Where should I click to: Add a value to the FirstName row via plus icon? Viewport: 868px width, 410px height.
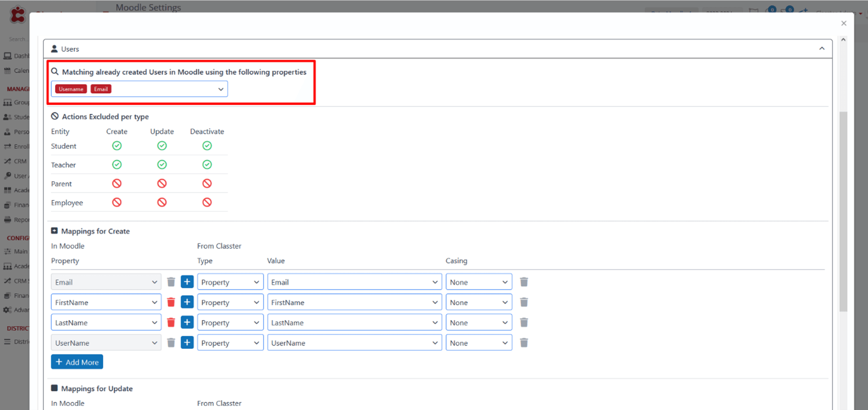click(187, 302)
